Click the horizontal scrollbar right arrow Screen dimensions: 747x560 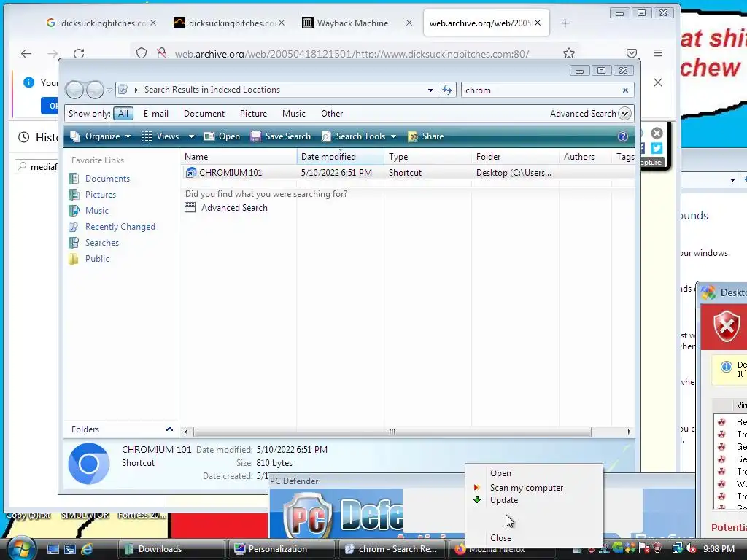pos(629,432)
